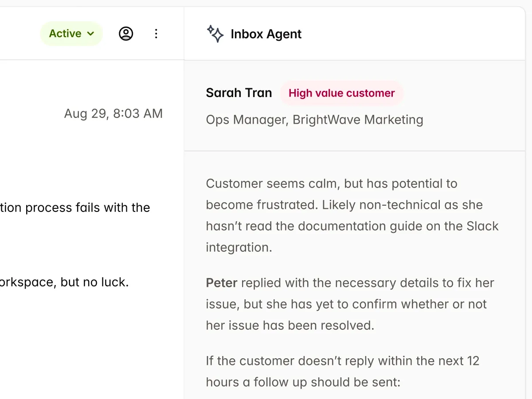Open Sarah Tran's customer profile name
The width and height of the screenshot is (532, 399).
(x=239, y=93)
